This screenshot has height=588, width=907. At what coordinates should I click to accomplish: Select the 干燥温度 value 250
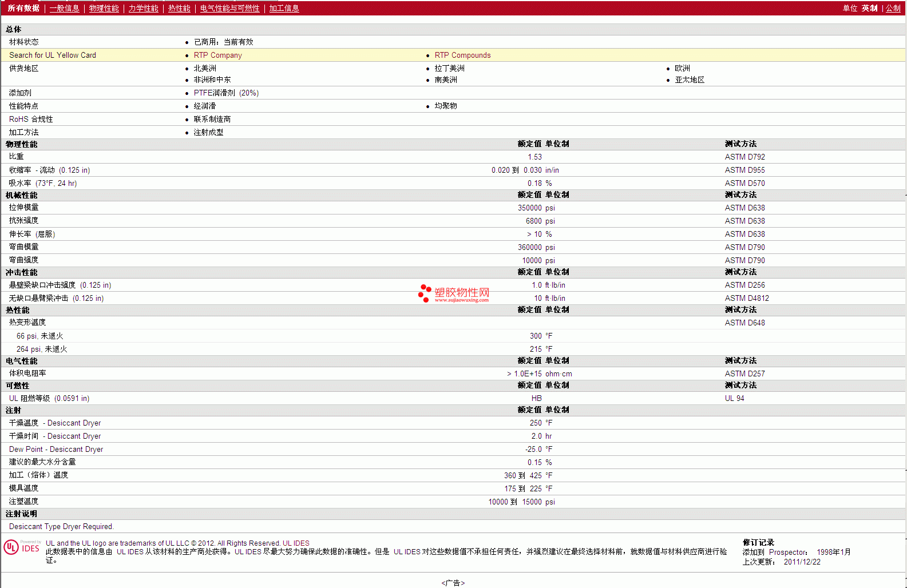click(536, 423)
